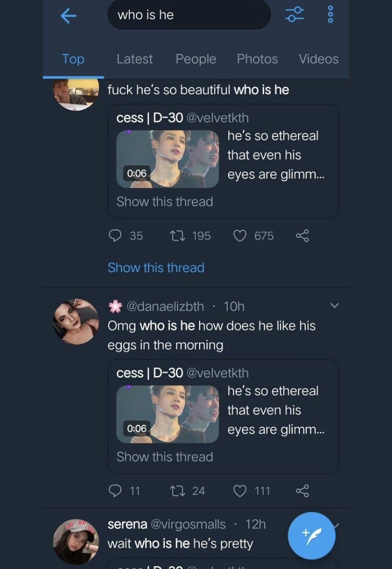Tap the compose tweet floating button
Image resolution: width=392 pixels, height=569 pixels.
coord(312,536)
